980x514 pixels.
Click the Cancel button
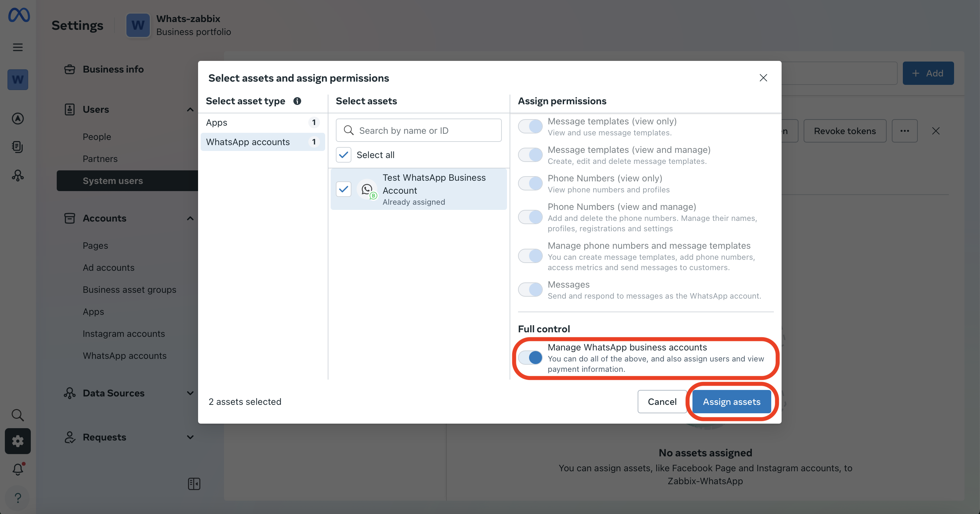pos(662,402)
